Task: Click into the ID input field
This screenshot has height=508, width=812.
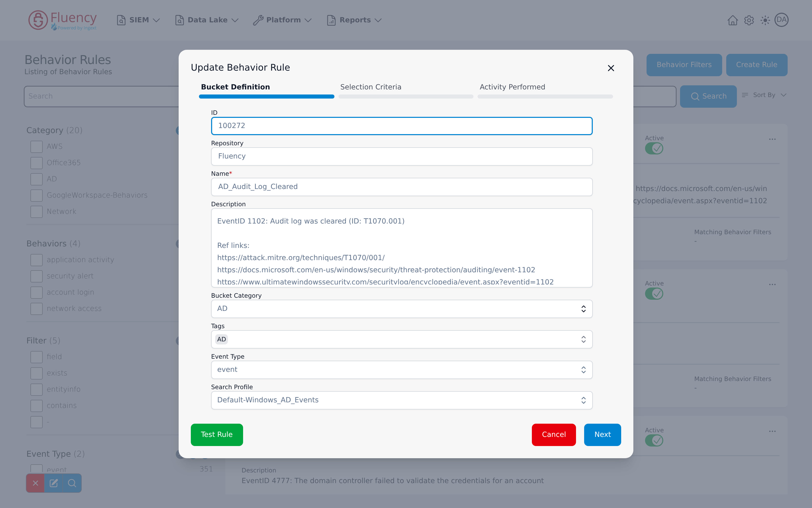Action: [402, 126]
